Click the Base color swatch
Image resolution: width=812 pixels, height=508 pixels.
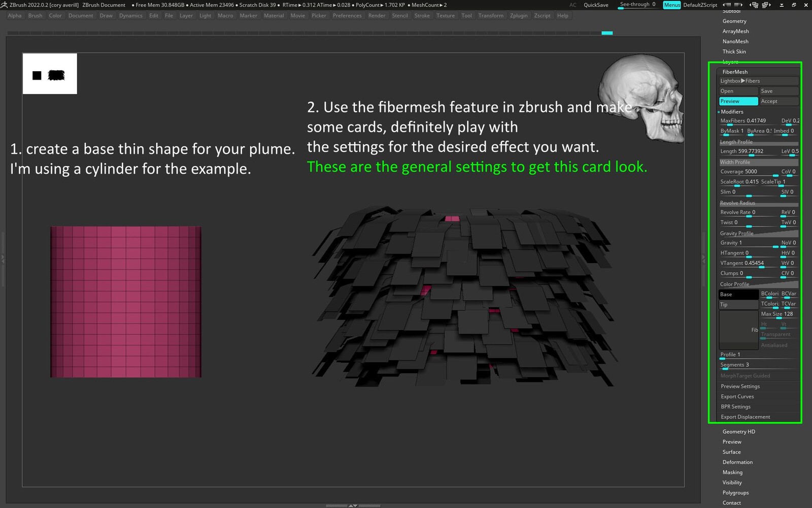(x=738, y=295)
